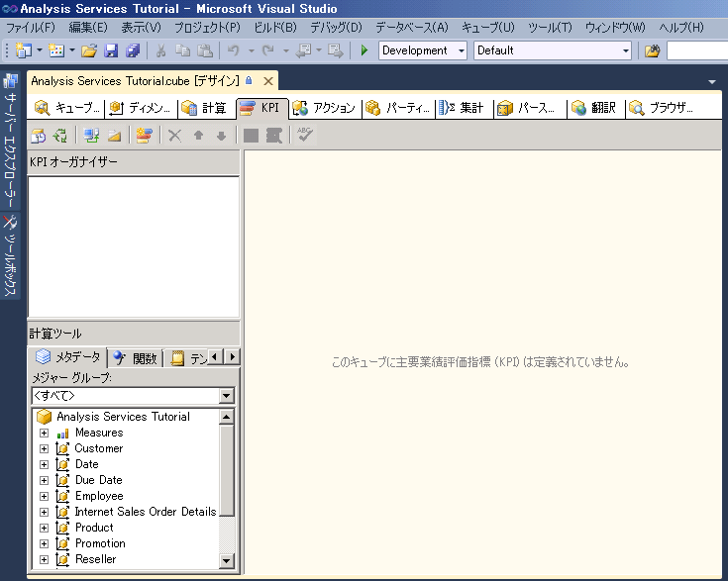Open the プロジェクト(P) menu
The width and height of the screenshot is (728, 581).
coord(208,28)
